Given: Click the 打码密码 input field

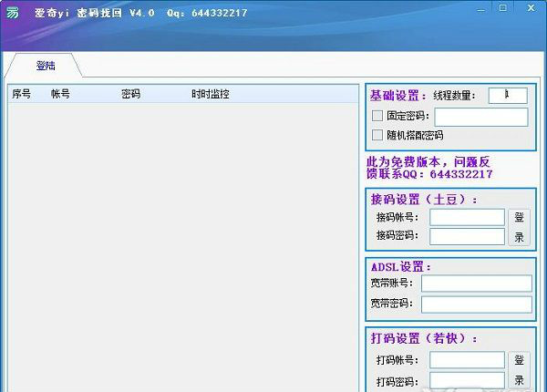Looking at the screenshot, I should click(x=467, y=380).
